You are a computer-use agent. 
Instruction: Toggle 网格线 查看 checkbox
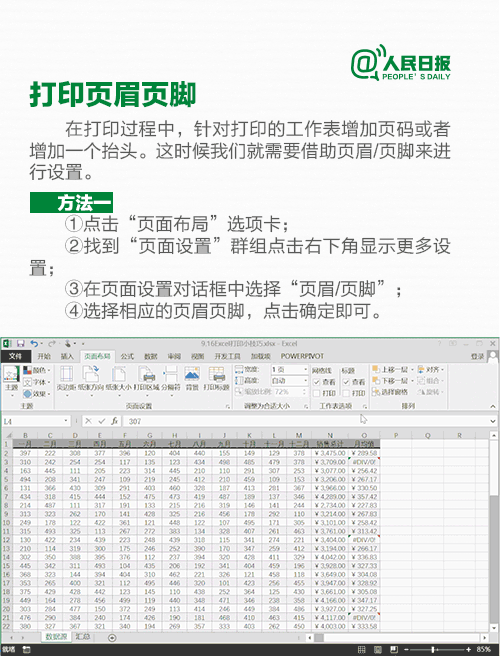(317, 382)
